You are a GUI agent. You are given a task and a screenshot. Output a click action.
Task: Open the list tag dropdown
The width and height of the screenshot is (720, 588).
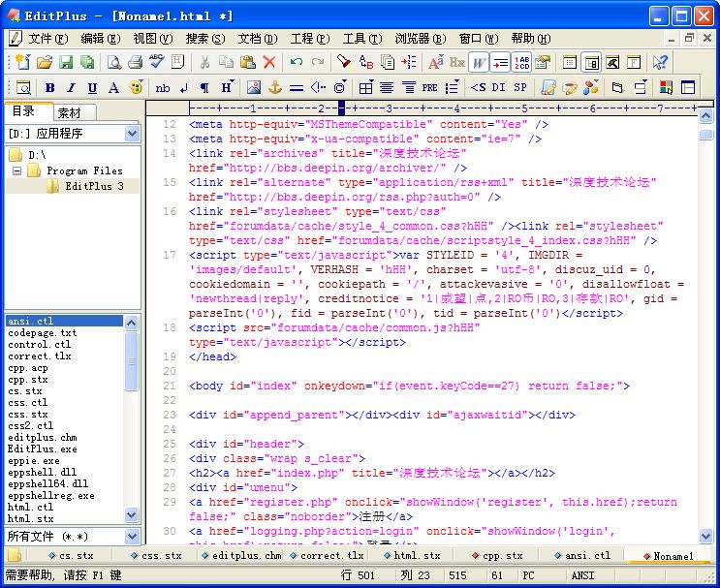[x=452, y=87]
